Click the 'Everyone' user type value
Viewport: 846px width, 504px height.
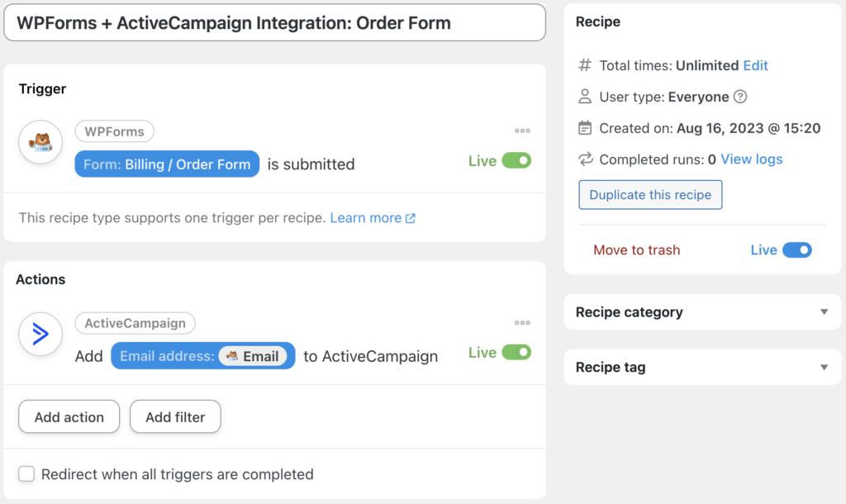(x=699, y=97)
